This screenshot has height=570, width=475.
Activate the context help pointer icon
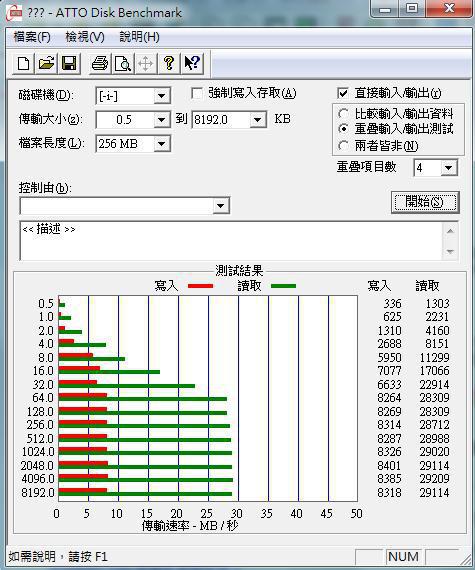pos(192,63)
